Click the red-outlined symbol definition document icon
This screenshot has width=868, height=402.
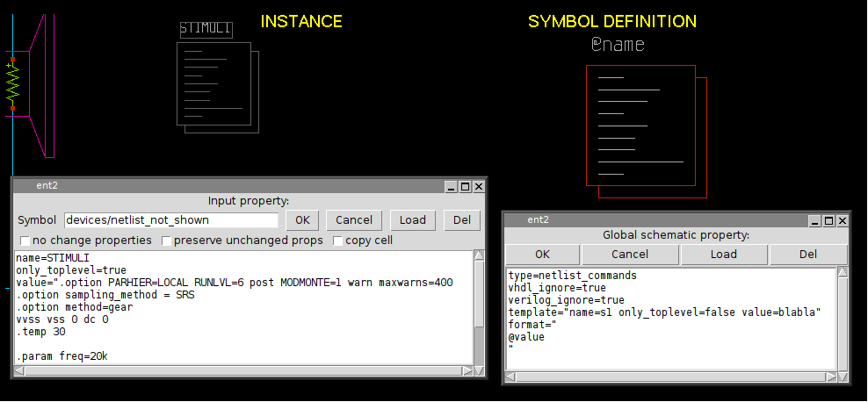pyautogui.click(x=641, y=125)
